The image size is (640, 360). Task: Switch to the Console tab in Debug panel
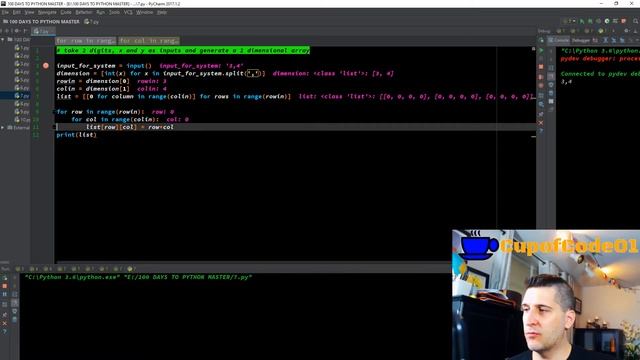[558, 40]
